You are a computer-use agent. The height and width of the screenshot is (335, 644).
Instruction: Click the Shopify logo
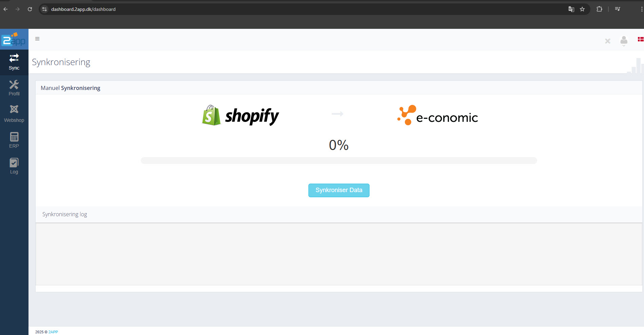tap(240, 115)
